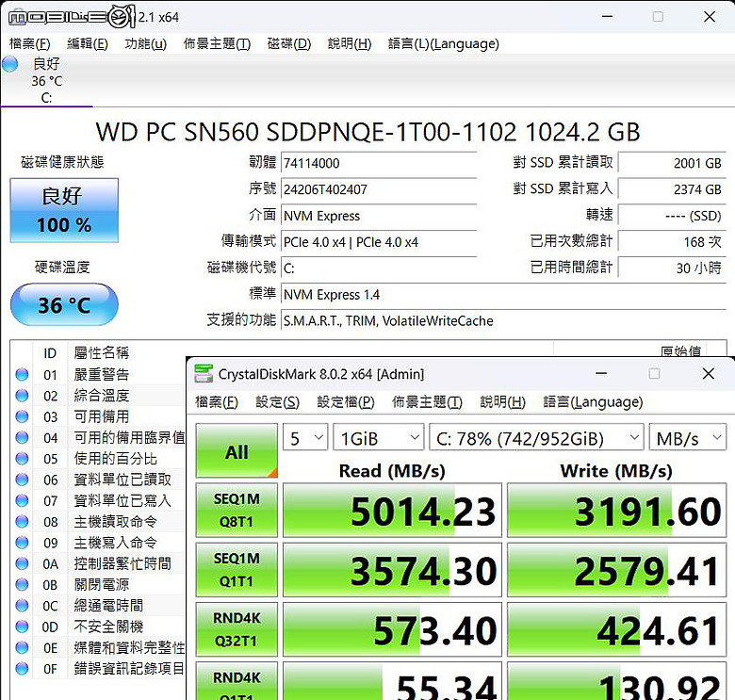Click the blue status dot for attribute 09
Viewport: 735px width, 700px height.
coord(22,543)
